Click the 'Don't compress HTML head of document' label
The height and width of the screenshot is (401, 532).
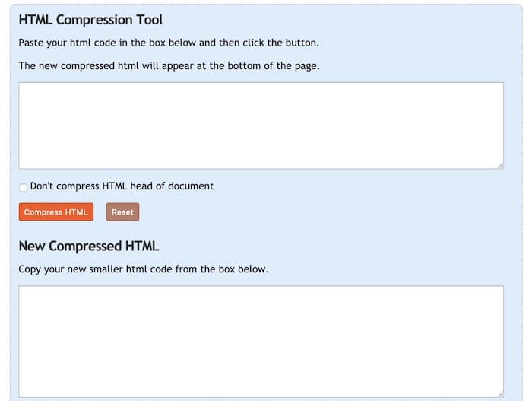tap(122, 186)
